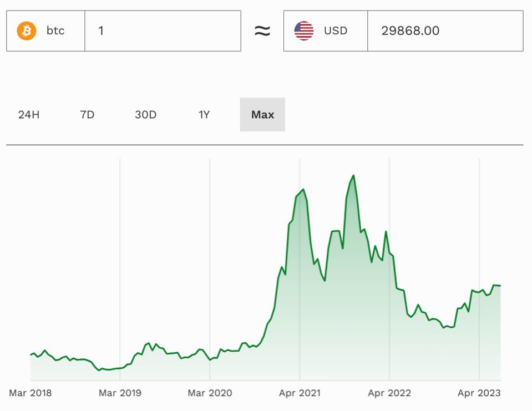This screenshot has height=411, width=532.
Task: Open the btc currency selector
Action: pyautogui.click(x=46, y=31)
